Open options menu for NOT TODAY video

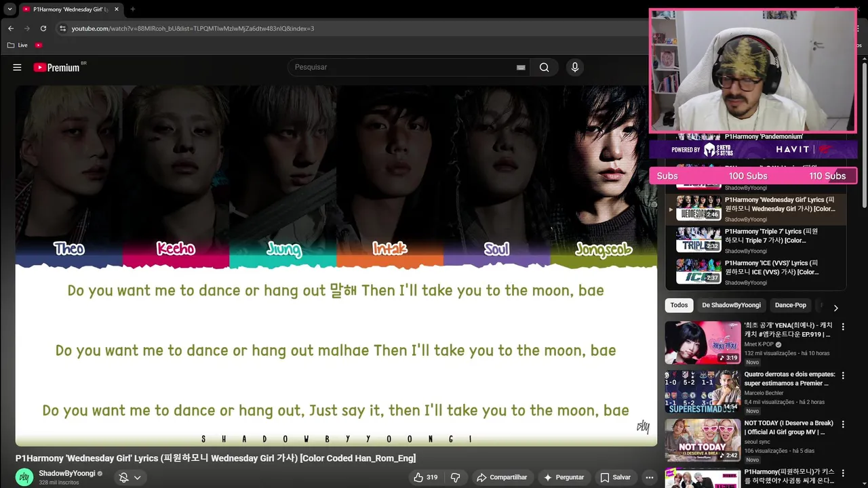pyautogui.click(x=844, y=424)
